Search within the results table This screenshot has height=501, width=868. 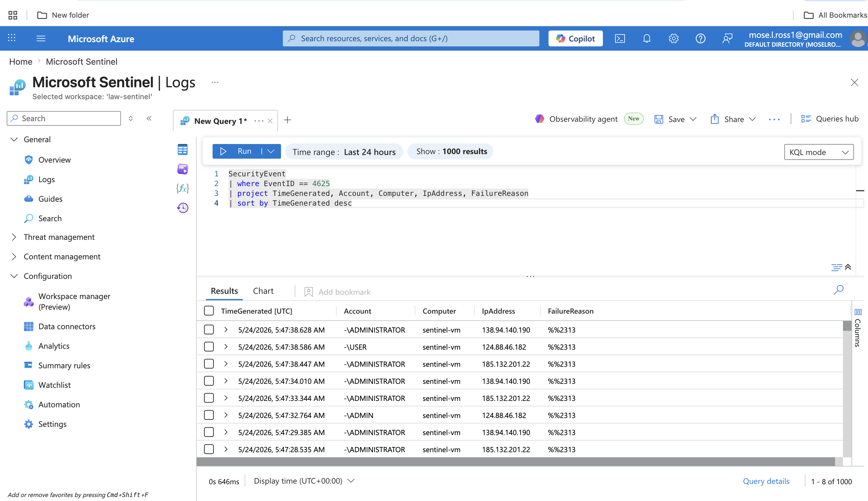(x=839, y=290)
